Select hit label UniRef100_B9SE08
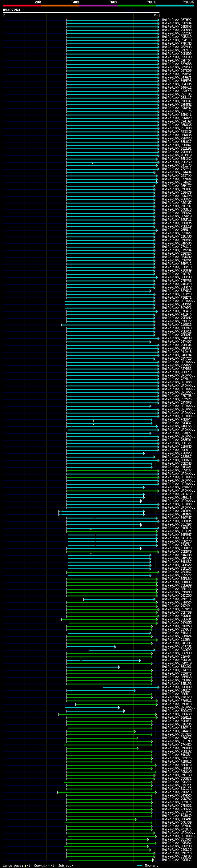Image resolution: width=197 pixels, height=868 pixels. [x=177, y=57]
